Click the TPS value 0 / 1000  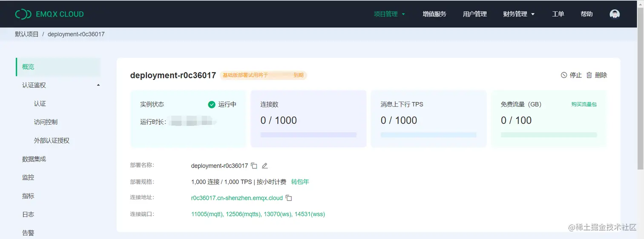[399, 120]
